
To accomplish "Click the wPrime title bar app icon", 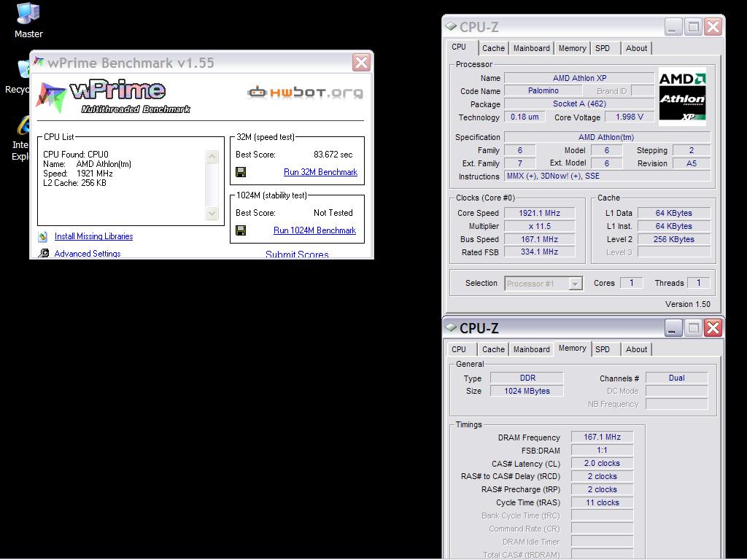I will tap(39, 62).
